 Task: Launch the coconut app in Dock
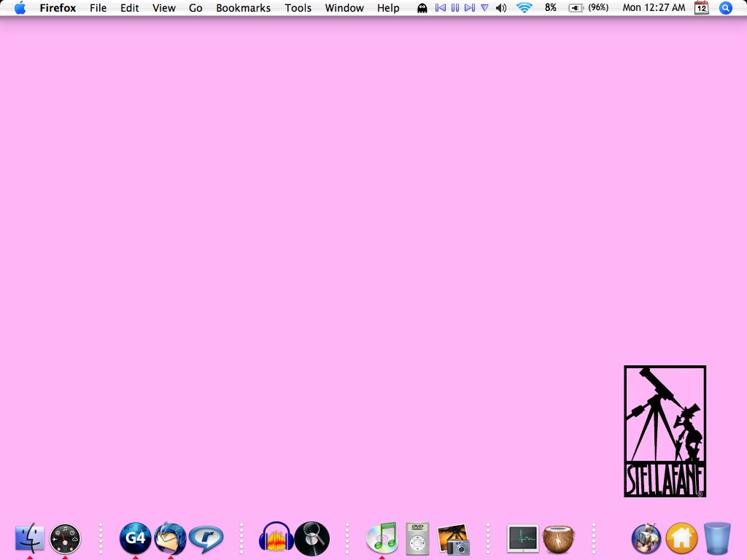(558, 539)
